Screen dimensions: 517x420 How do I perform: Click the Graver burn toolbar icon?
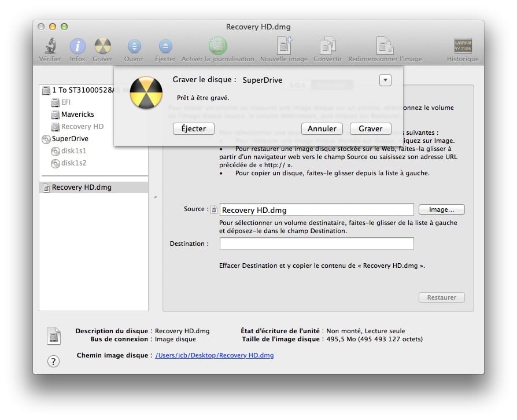point(102,46)
